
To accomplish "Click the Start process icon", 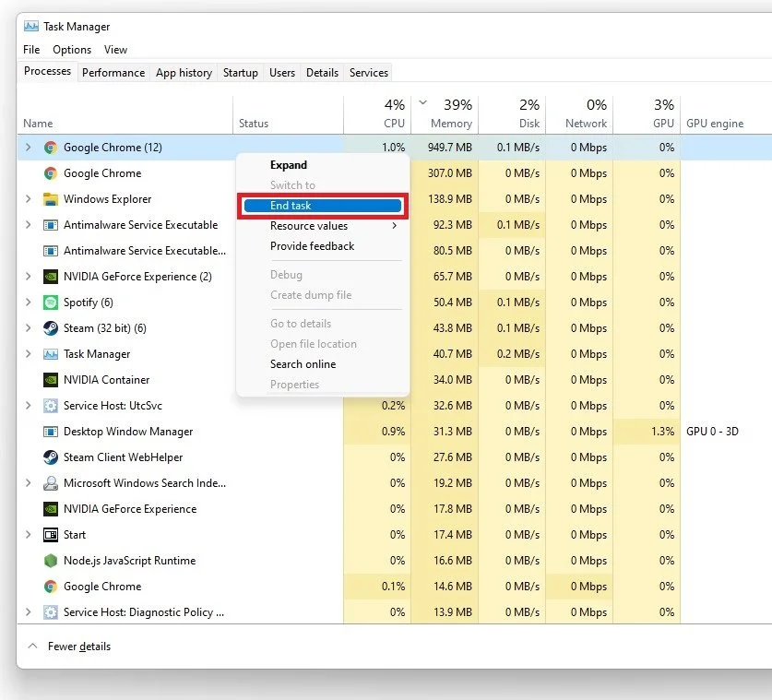I will click(x=50, y=535).
